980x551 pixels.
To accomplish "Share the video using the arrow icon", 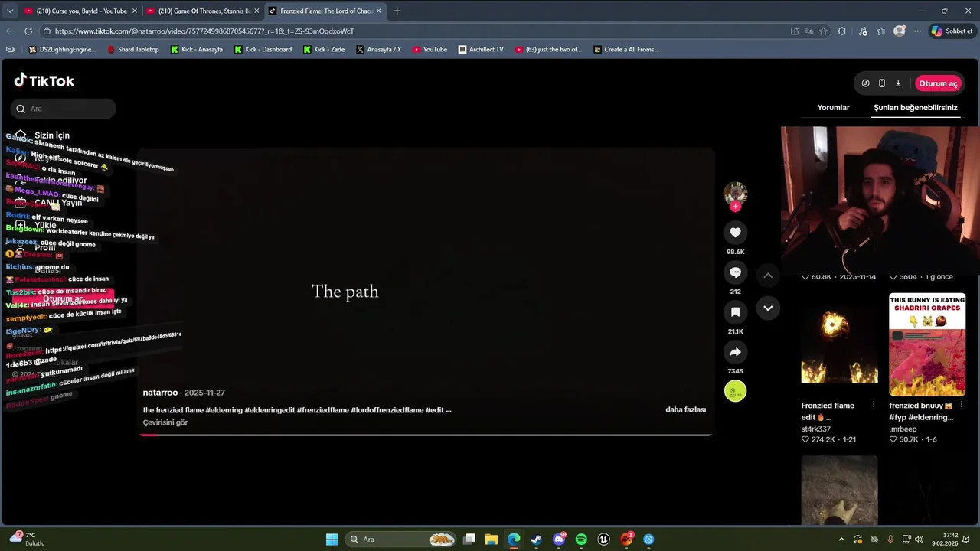I will 735,352.
